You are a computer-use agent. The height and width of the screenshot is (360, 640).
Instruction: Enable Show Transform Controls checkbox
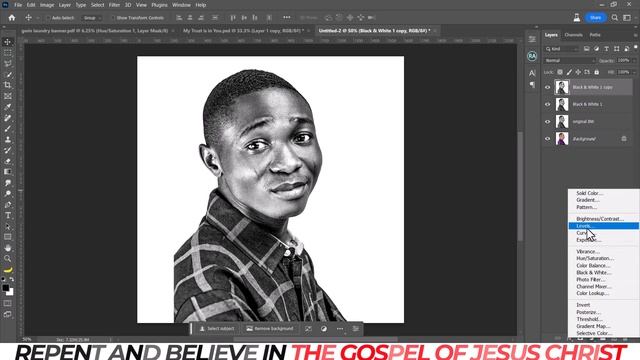pyautogui.click(x=113, y=18)
